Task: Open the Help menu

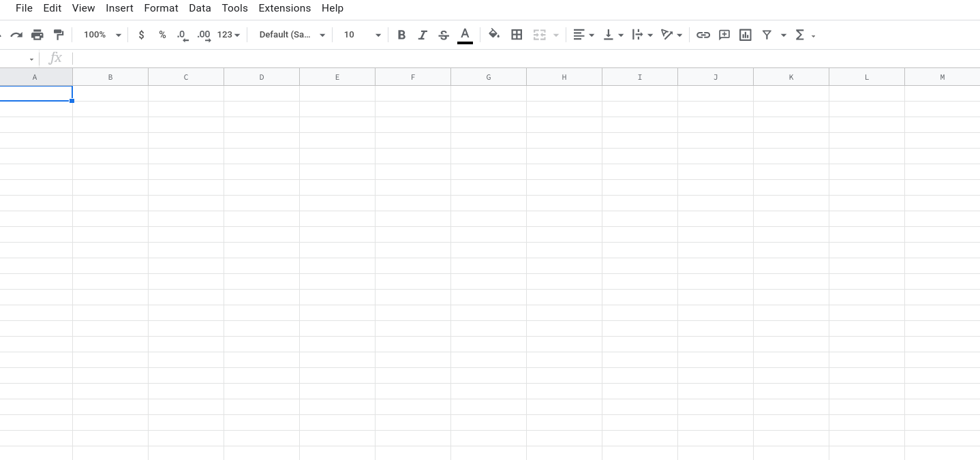Action: point(333,8)
